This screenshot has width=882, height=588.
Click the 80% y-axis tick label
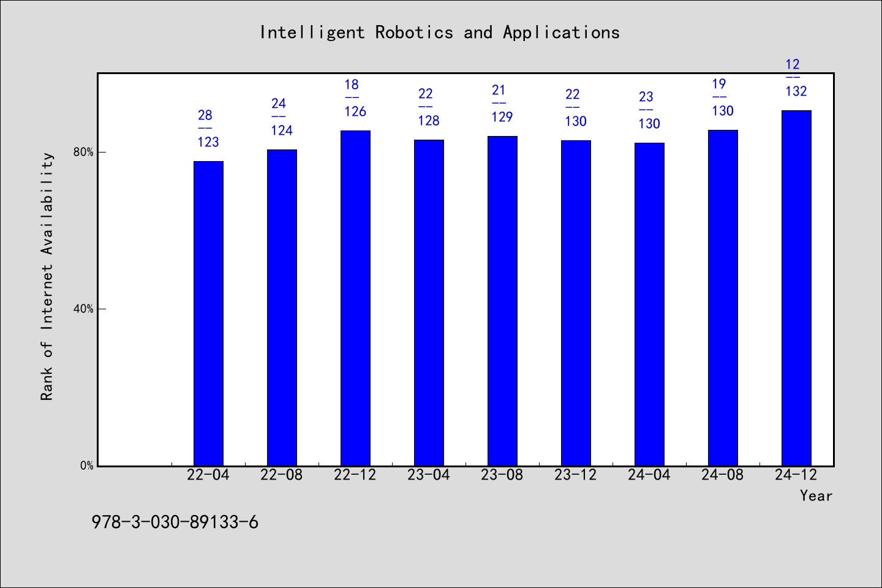[x=83, y=152]
